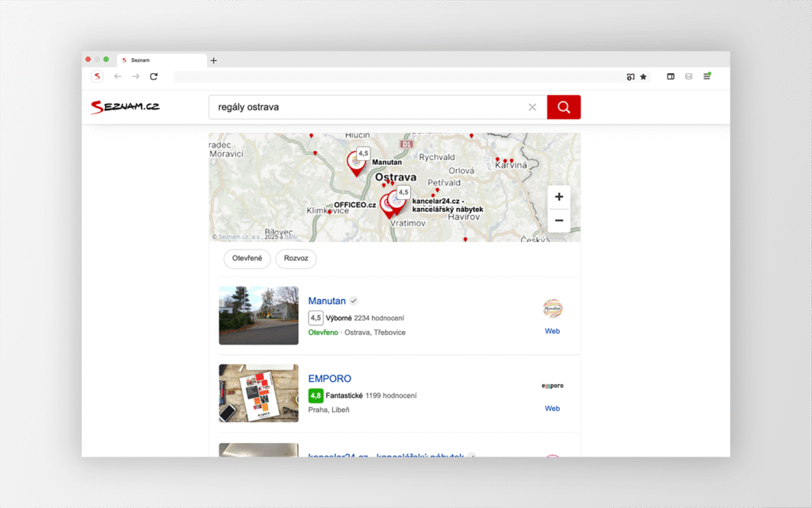812x508 pixels.
Task: Click the green 4,8 rating badge for EMPORO
Action: (316, 395)
